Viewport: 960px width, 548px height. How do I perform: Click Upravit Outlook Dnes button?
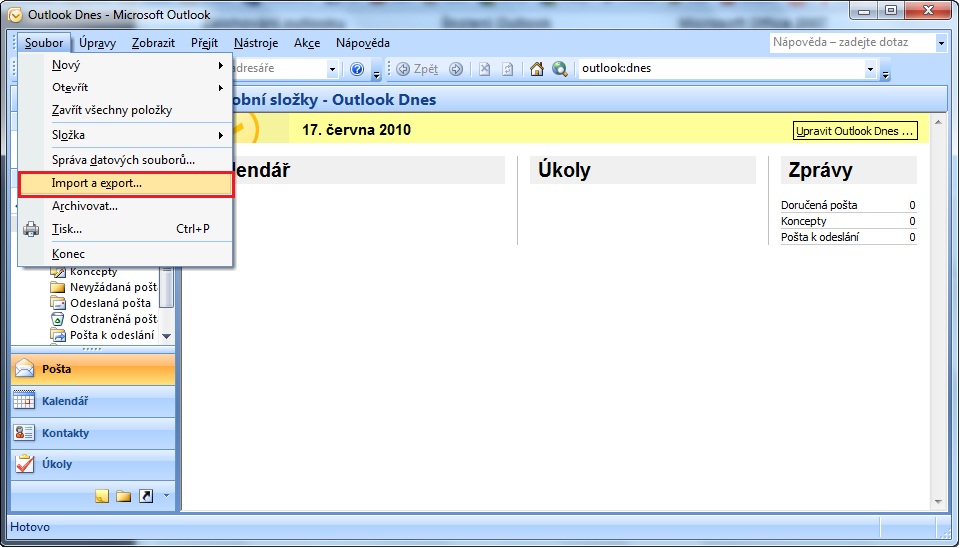pyautogui.click(x=855, y=131)
